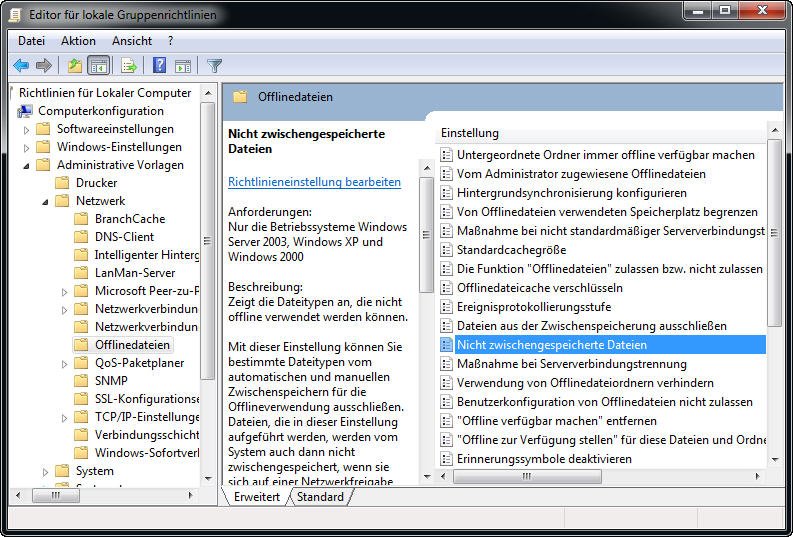Select Offlinedateien in the tree
Image resolution: width=793 pixels, height=537 pixels.
tap(133, 345)
